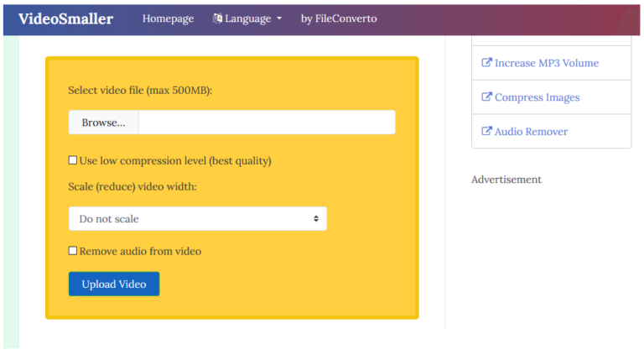Click the up-down arrows icon in scale selector
Screen dimensions: 644x355
pyautogui.click(x=316, y=218)
